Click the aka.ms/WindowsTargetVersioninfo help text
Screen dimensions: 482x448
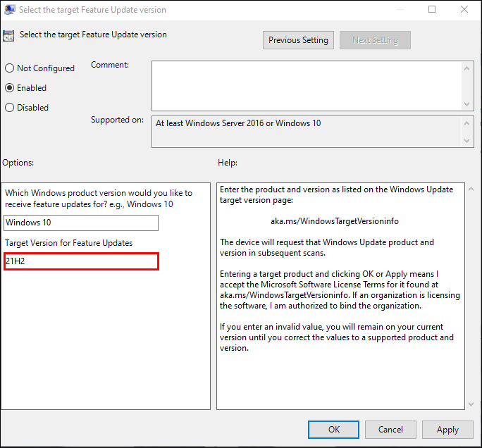[335, 221]
